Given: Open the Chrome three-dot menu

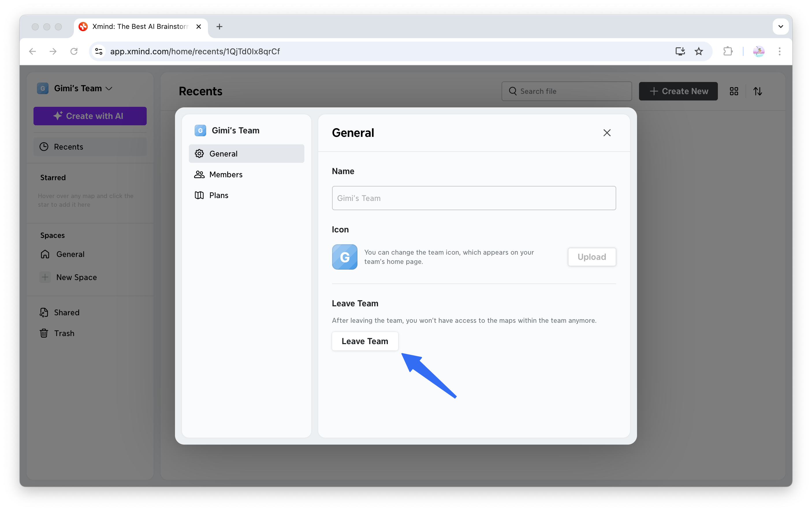Looking at the screenshot, I should click(780, 51).
